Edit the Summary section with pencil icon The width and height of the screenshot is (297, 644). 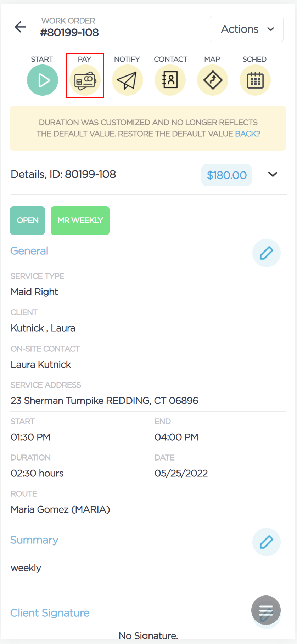pyautogui.click(x=267, y=542)
